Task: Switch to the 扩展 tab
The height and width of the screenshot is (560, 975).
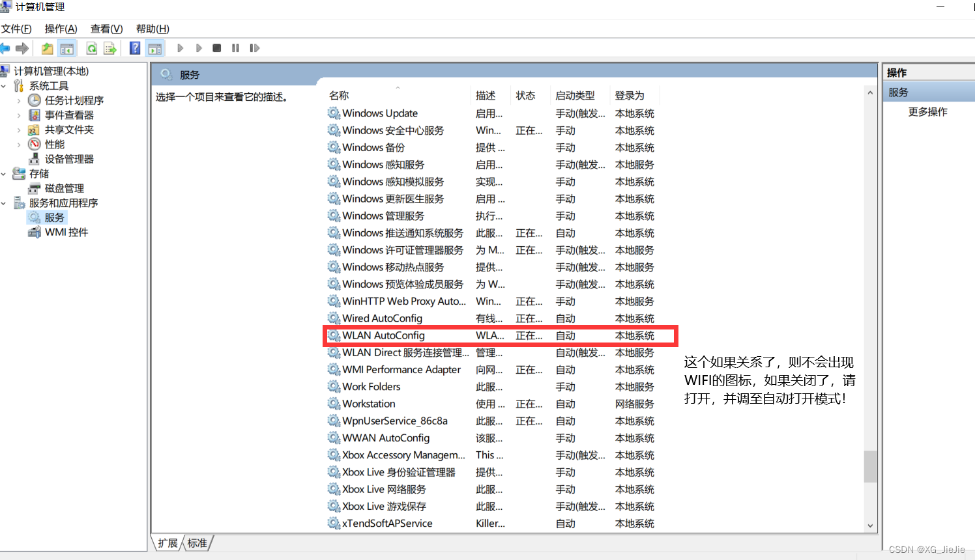Action: [167, 543]
